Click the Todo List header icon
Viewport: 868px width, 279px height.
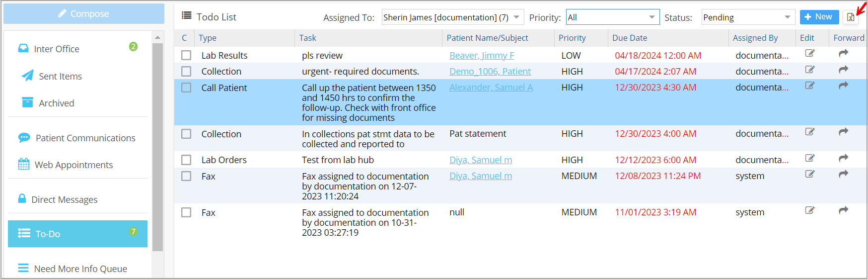(187, 15)
